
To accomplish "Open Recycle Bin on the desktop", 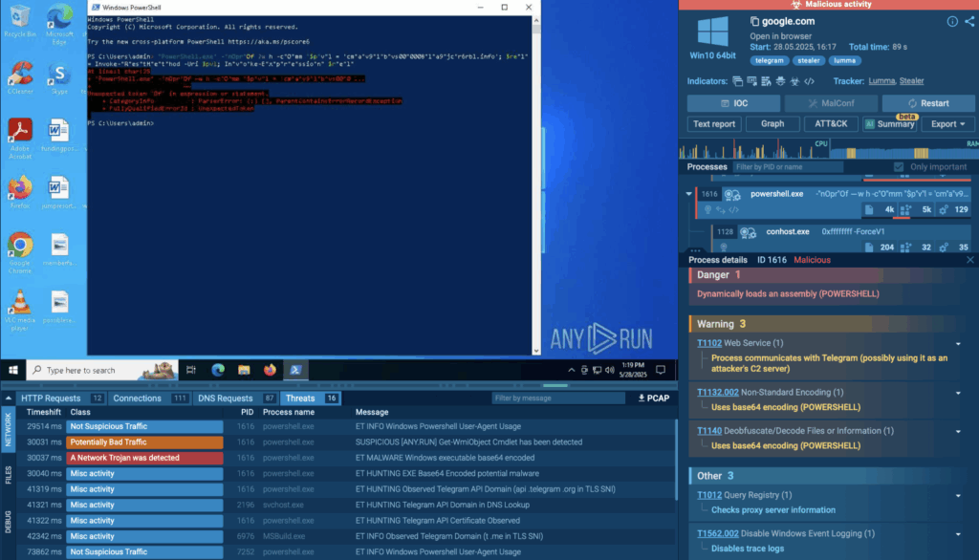I will tap(20, 21).
